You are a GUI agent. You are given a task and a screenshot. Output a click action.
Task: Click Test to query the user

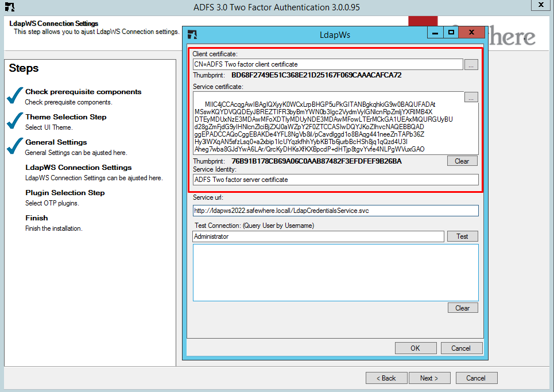pos(462,236)
